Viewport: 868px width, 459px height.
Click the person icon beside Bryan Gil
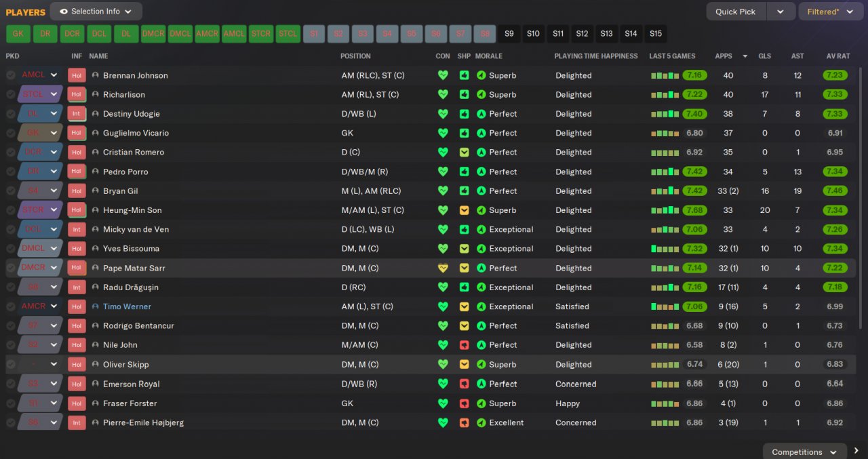[x=96, y=191]
